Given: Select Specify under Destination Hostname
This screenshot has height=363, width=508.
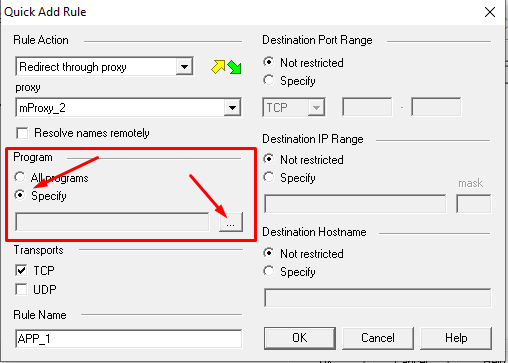Looking at the screenshot, I should 269,271.
